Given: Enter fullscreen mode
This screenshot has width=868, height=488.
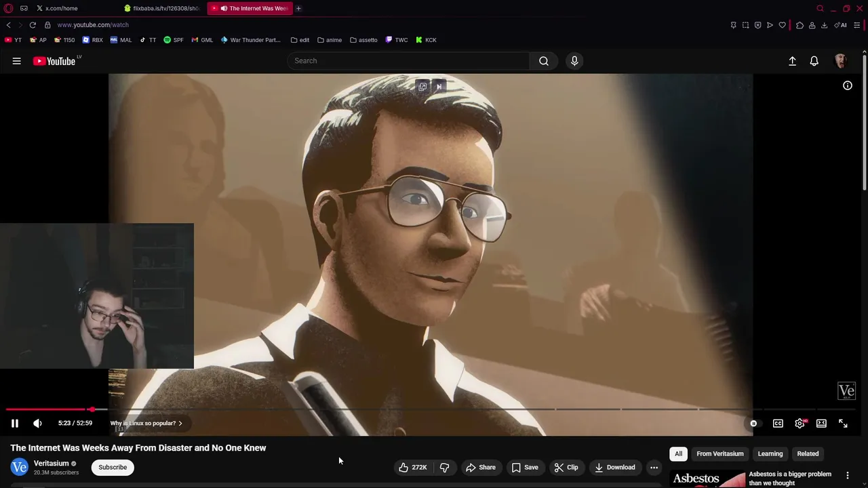Looking at the screenshot, I should tap(843, 424).
